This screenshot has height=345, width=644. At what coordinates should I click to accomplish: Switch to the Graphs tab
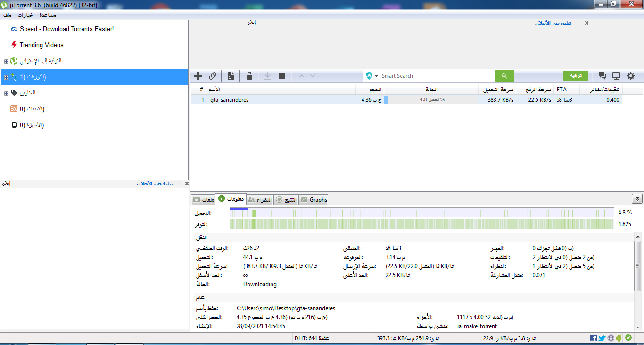(x=314, y=200)
